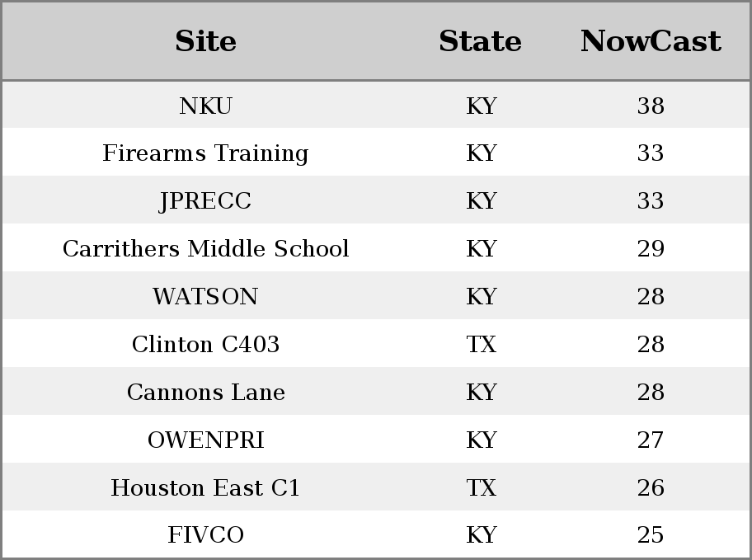This screenshot has width=752, height=560.
Task: Select the NKU site row
Action: coord(376,105)
